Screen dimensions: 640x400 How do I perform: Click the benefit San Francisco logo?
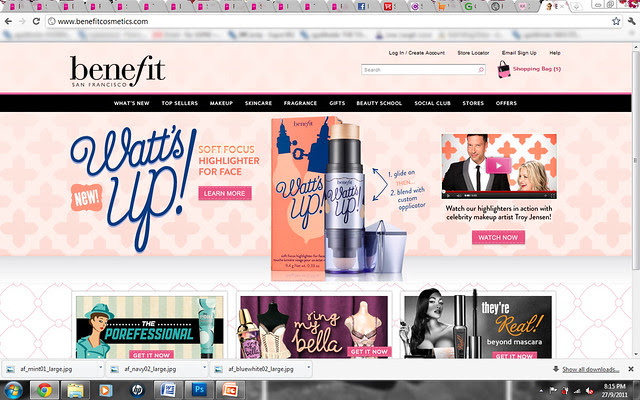coord(118,71)
